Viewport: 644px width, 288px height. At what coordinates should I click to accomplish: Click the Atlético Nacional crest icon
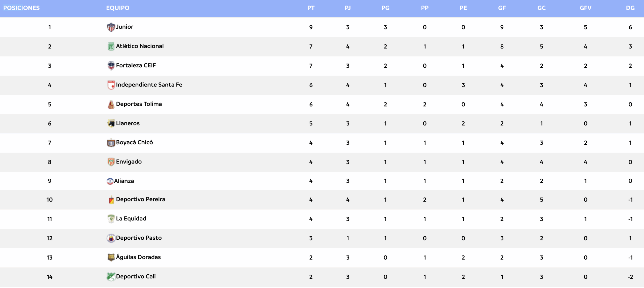point(111,46)
